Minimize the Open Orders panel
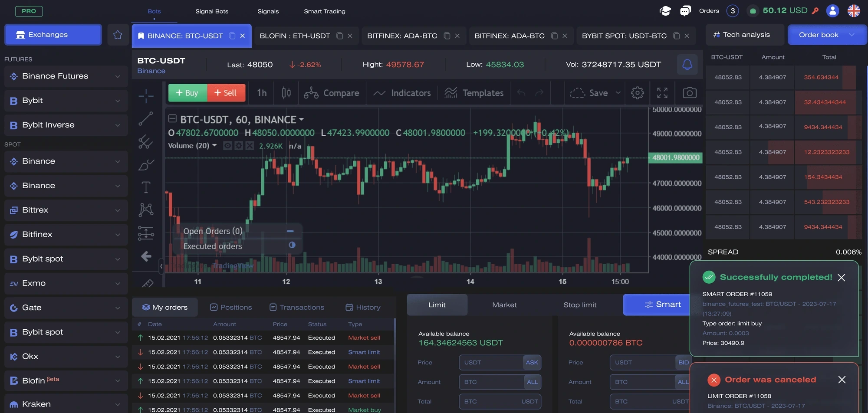Image resolution: width=868 pixels, height=413 pixels. (x=290, y=231)
